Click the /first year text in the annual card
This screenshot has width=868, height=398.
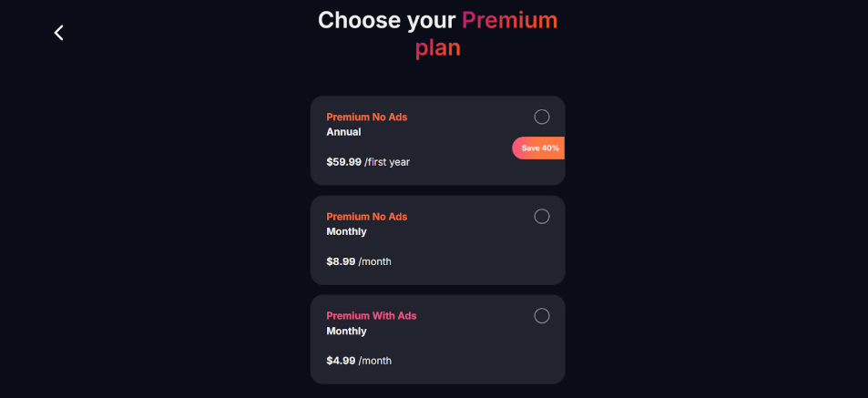coord(387,162)
